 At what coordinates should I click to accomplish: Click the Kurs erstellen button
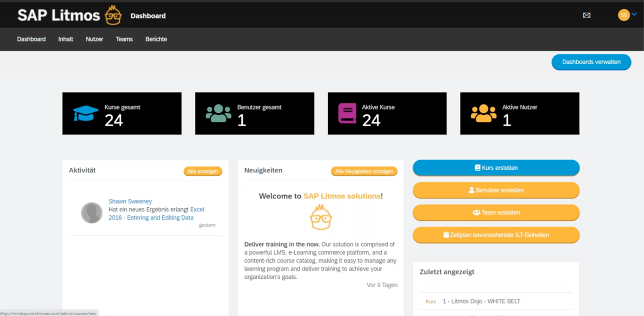click(x=496, y=168)
